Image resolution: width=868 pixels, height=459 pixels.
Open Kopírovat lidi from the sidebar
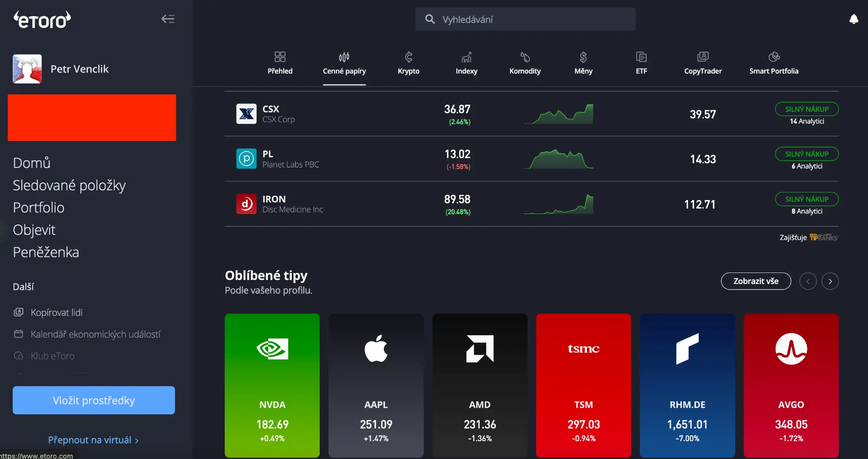tap(57, 312)
